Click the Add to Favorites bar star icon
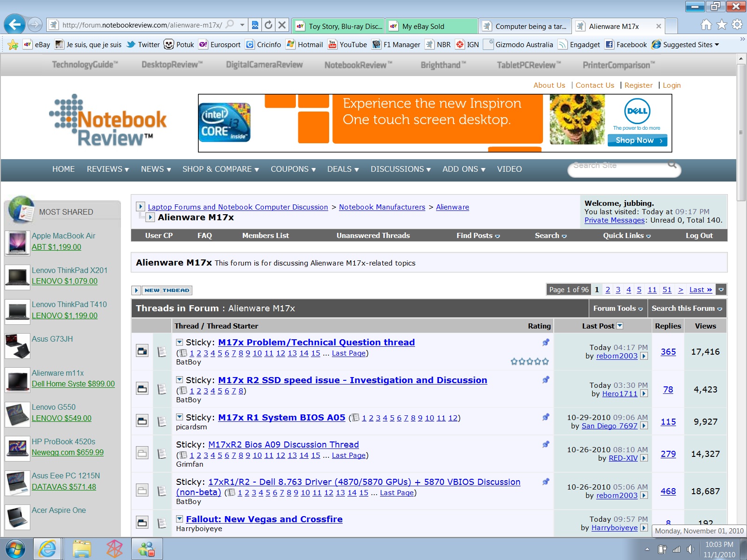 13,45
